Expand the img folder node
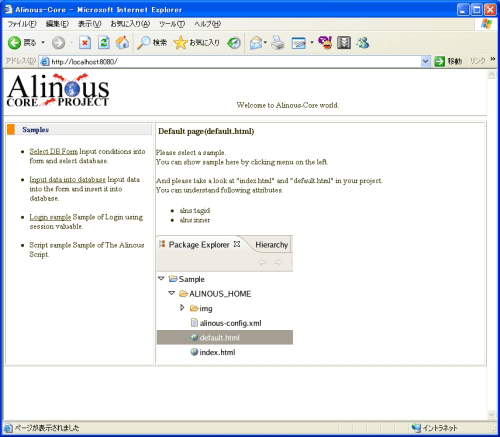The height and width of the screenshot is (437, 500). [x=182, y=308]
